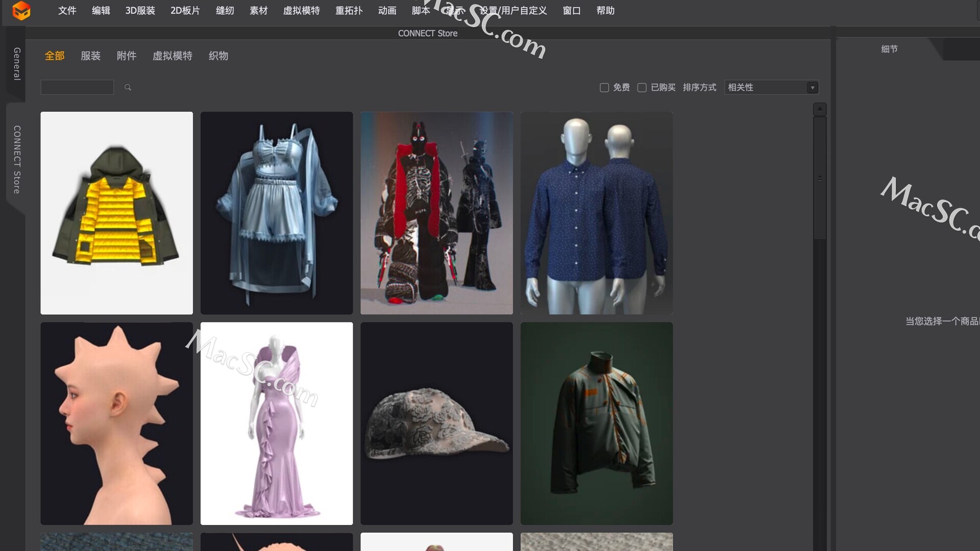Select the 全部 category tab
Viewport: 980px width, 551px height.
pos(55,56)
